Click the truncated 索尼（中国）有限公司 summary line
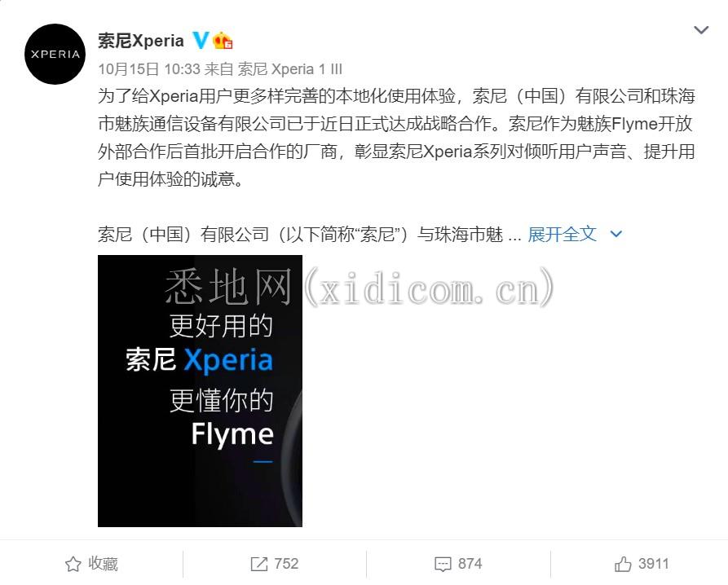 tap(309, 234)
